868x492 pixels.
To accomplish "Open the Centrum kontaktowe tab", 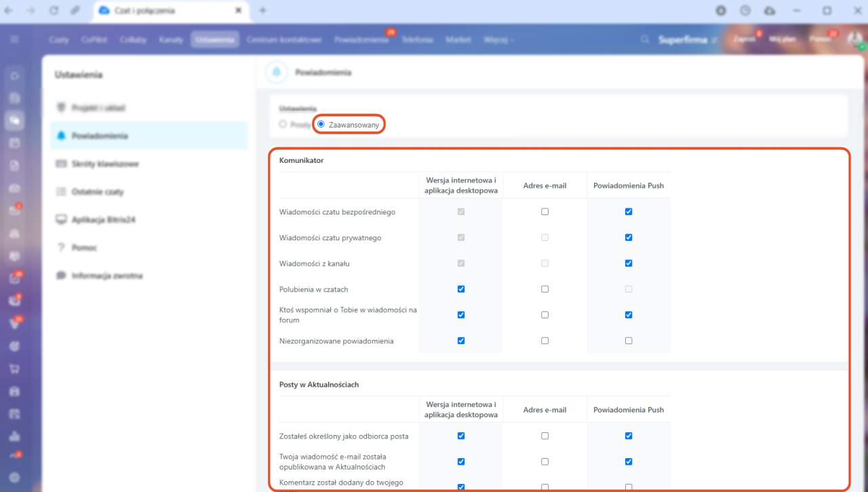I will 284,40.
